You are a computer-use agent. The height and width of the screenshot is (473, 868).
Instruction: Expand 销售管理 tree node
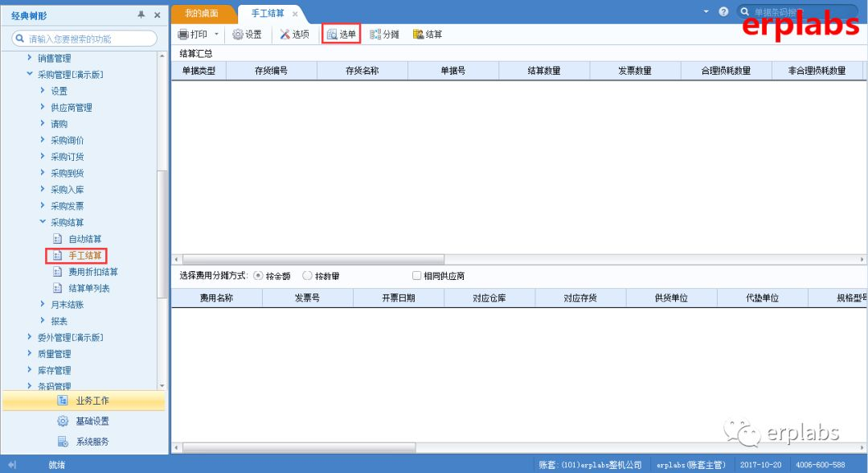click(30, 58)
